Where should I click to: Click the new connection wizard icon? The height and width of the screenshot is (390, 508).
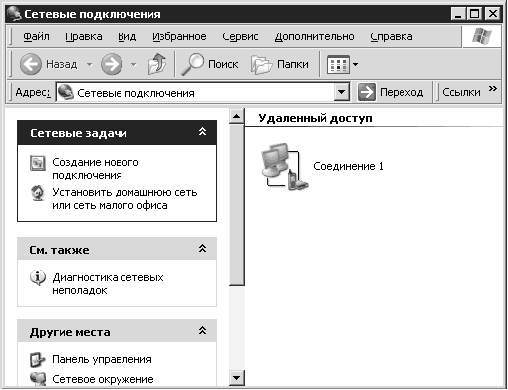[x=38, y=163]
